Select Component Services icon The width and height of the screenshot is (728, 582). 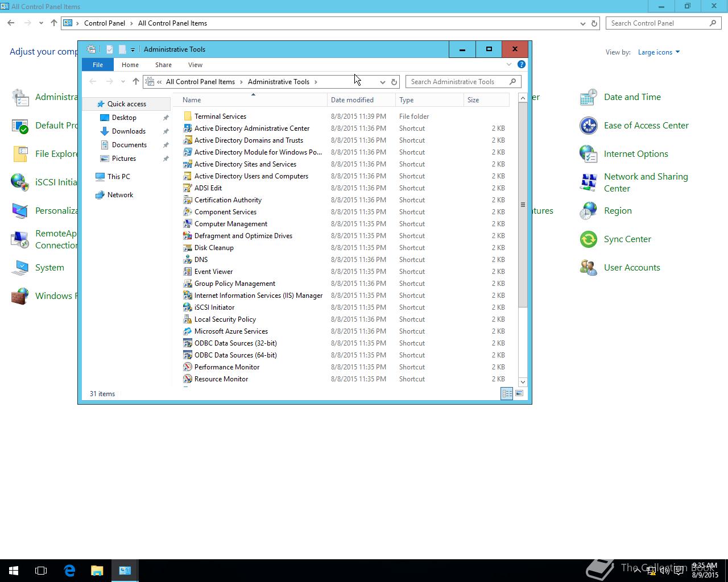click(187, 212)
